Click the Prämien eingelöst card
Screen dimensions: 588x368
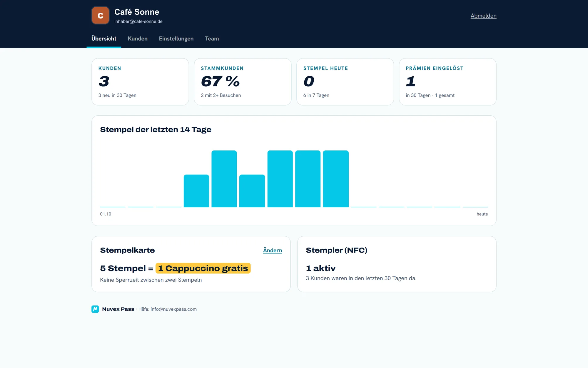point(447,82)
